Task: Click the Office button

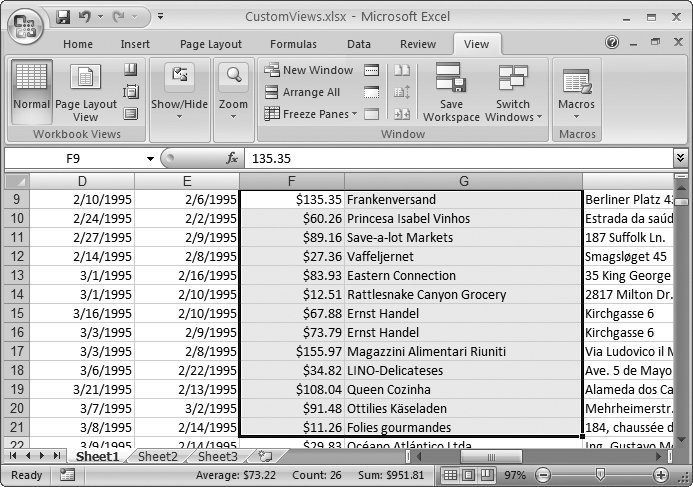Action: coord(26,25)
